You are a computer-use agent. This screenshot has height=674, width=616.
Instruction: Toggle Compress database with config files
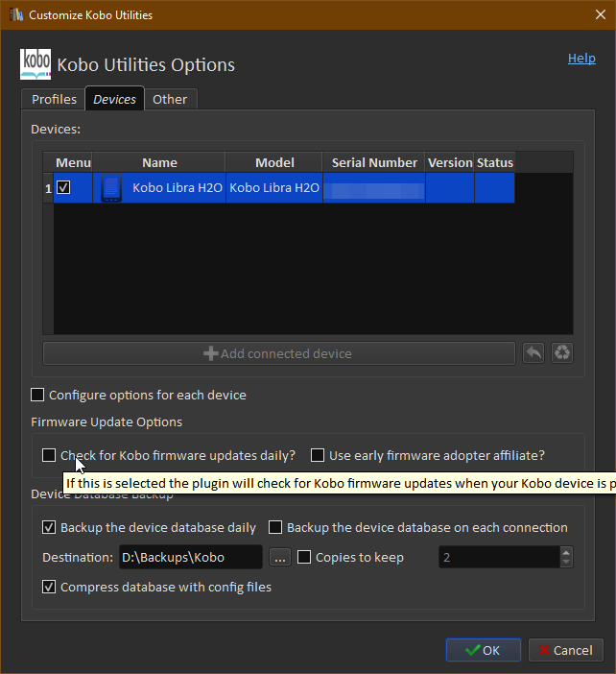coord(49,587)
